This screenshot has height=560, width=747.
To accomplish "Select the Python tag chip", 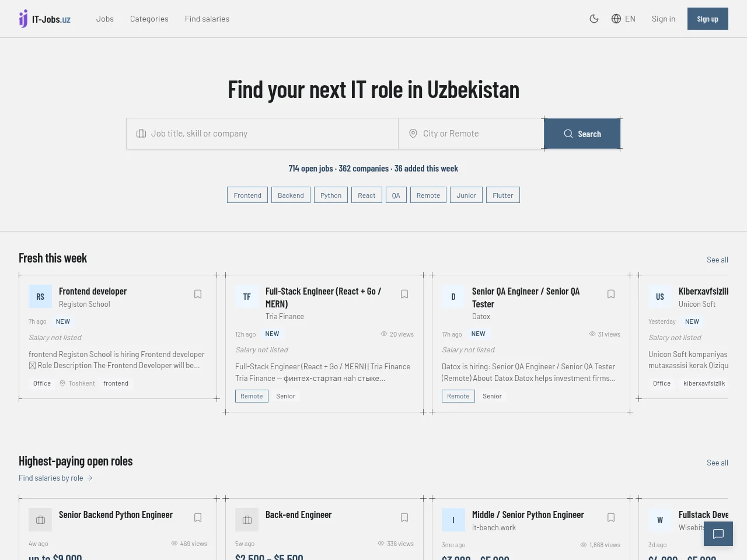I will pos(331,195).
